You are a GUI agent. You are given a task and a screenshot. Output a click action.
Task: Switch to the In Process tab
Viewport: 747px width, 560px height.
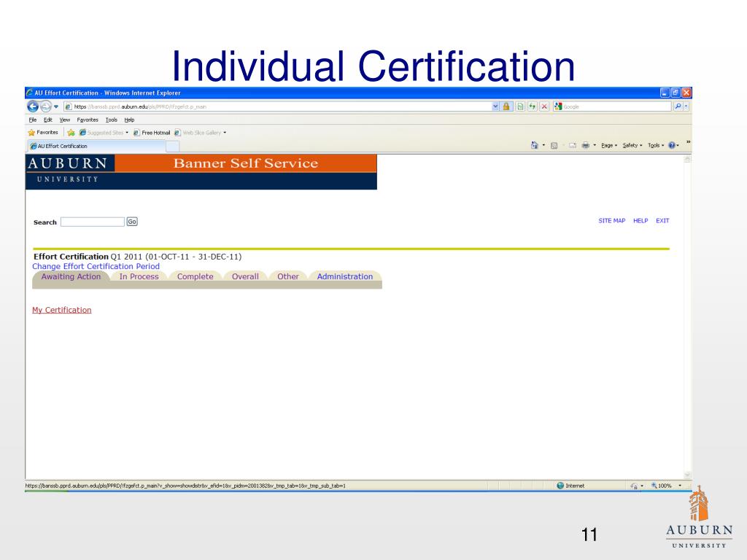(139, 276)
